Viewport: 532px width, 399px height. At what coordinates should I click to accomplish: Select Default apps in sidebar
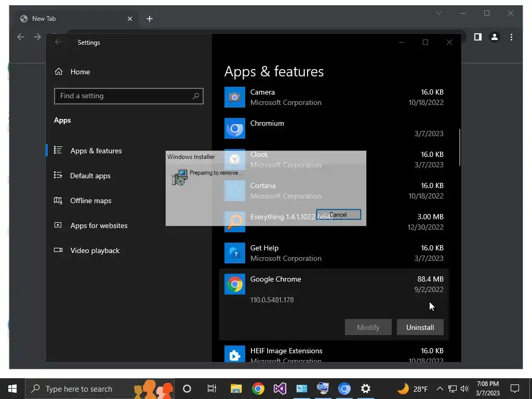click(90, 176)
